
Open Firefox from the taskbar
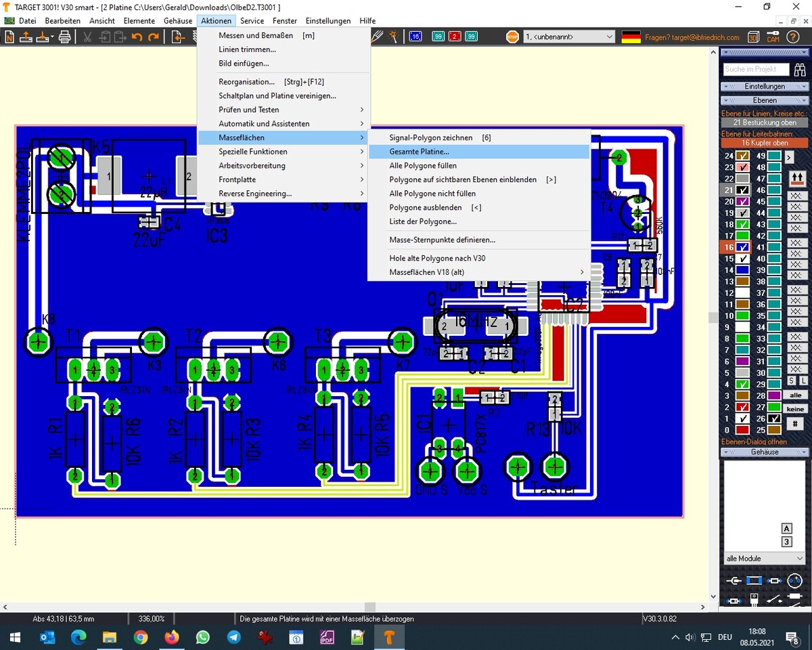click(x=171, y=637)
